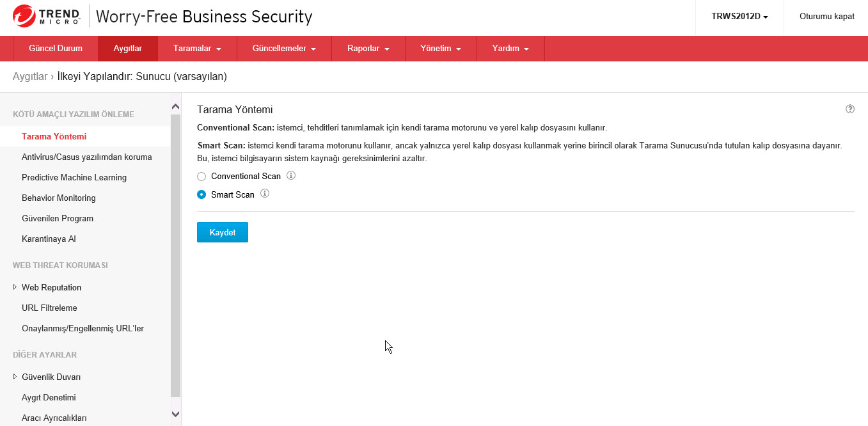Viewport: 868px width, 426px height.
Task: Open the Taramalar dropdown menu
Action: point(197,49)
